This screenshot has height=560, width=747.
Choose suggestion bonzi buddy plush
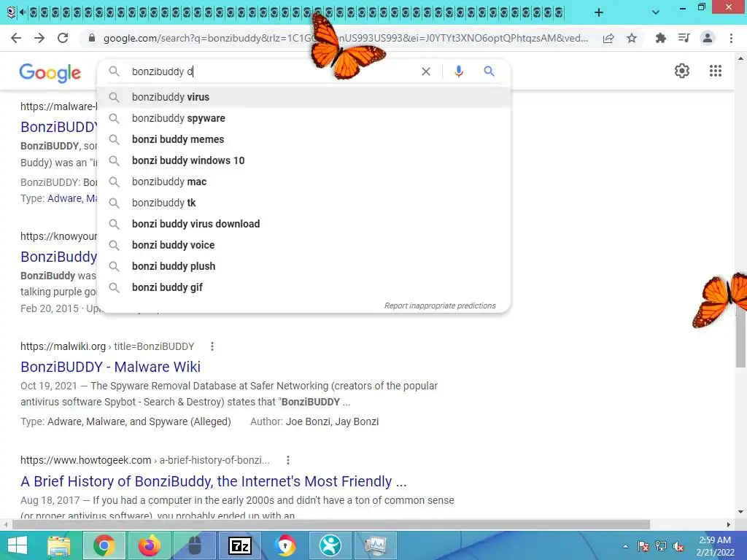[x=304, y=266]
